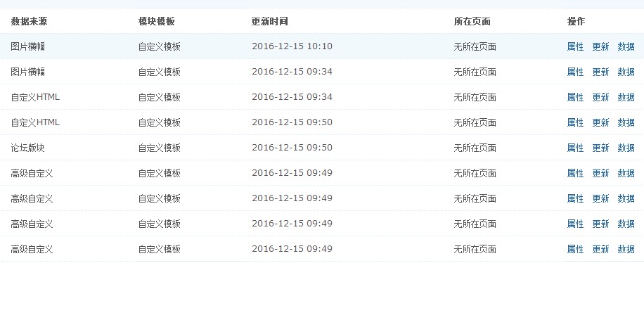Select the 论坛版块 data source cell

tap(27, 148)
